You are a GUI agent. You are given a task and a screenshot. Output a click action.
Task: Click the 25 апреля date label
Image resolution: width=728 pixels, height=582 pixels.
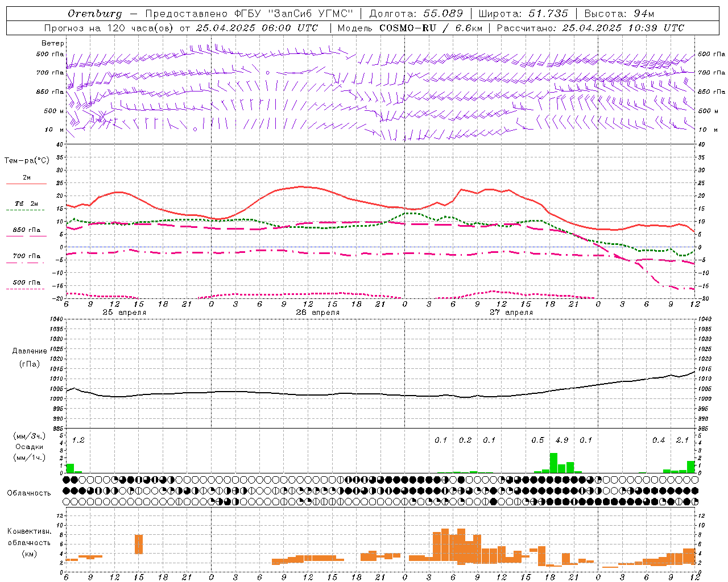124,313
